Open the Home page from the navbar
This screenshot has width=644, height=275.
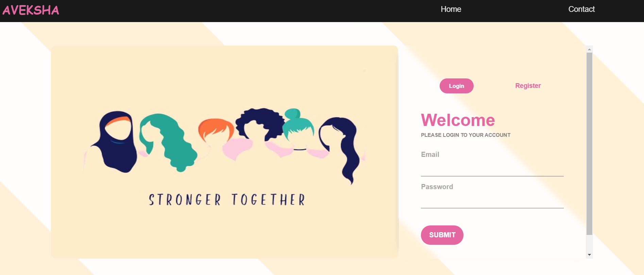click(451, 9)
